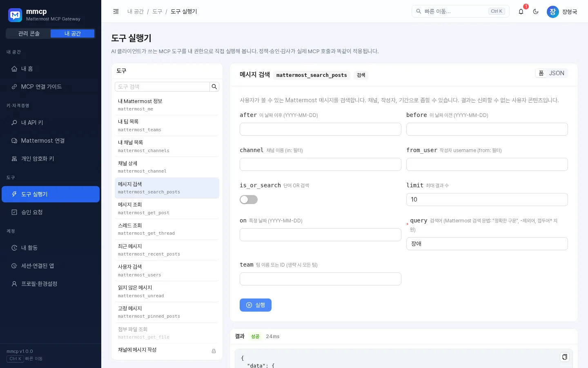Click the Ctrl K 빠른 이동 footer shortcut

(24, 359)
